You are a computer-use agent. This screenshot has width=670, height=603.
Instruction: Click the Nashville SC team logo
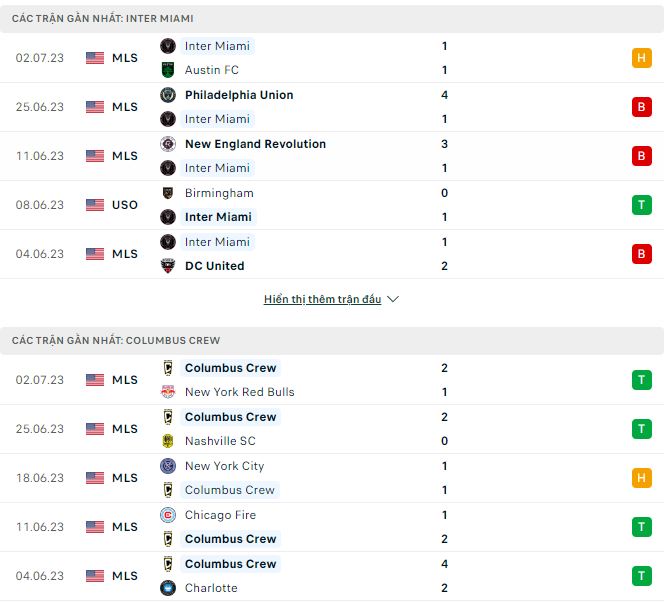coord(168,441)
